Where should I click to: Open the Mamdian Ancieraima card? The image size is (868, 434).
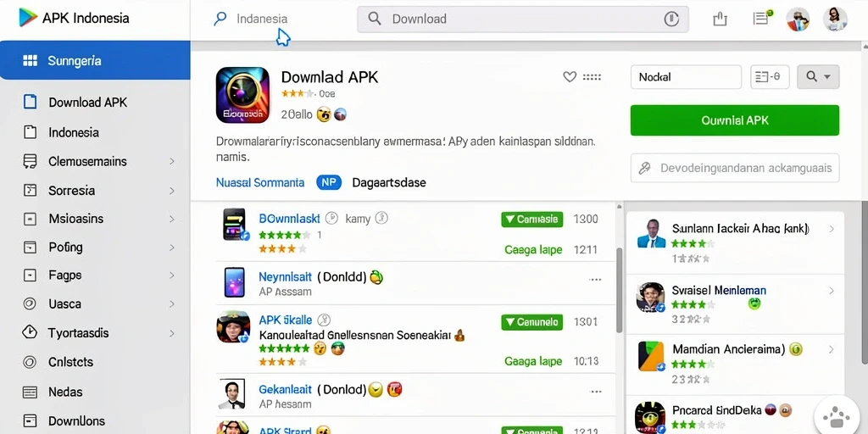[735, 363]
